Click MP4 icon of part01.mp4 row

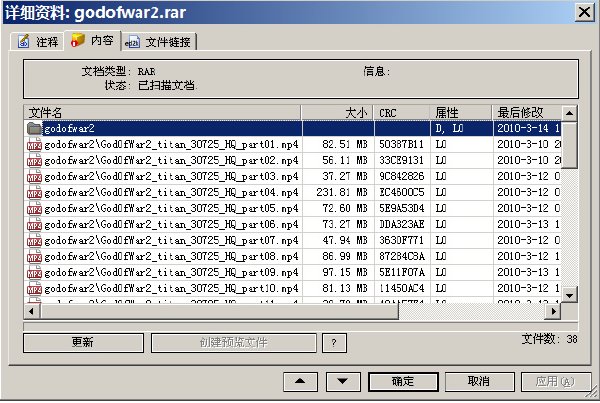tap(34, 145)
